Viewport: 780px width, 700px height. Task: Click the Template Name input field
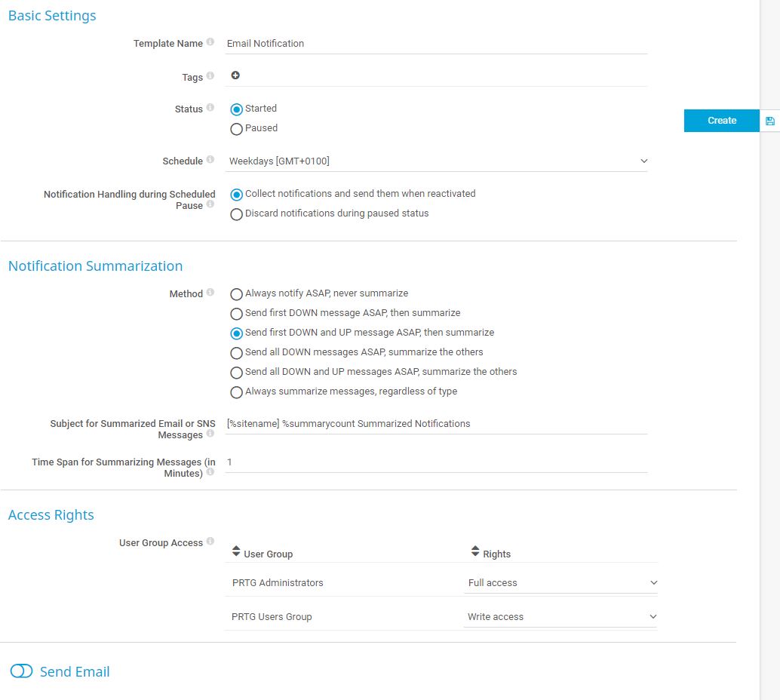[436, 44]
